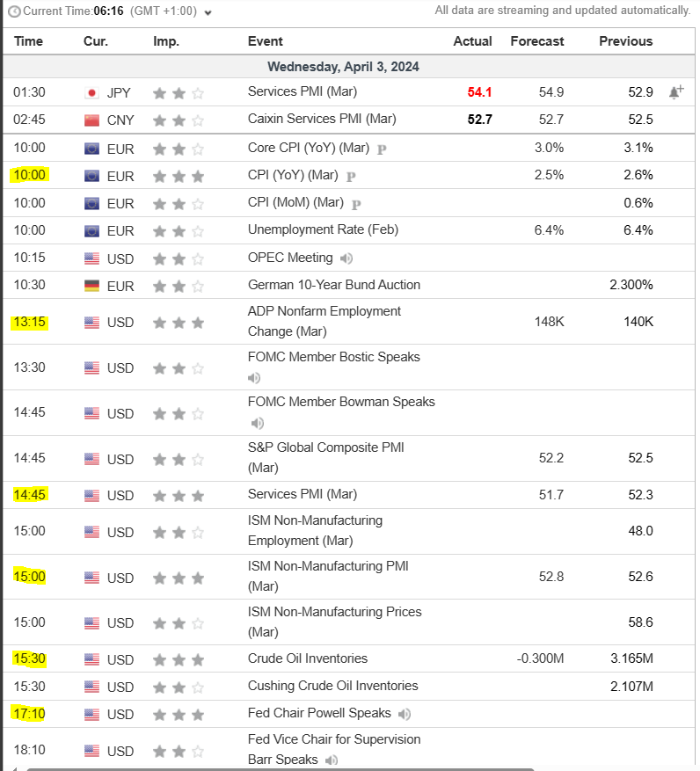Click speaker icon next to Fed Chair Powell Speaks
The image size is (700, 771).
tap(405, 714)
